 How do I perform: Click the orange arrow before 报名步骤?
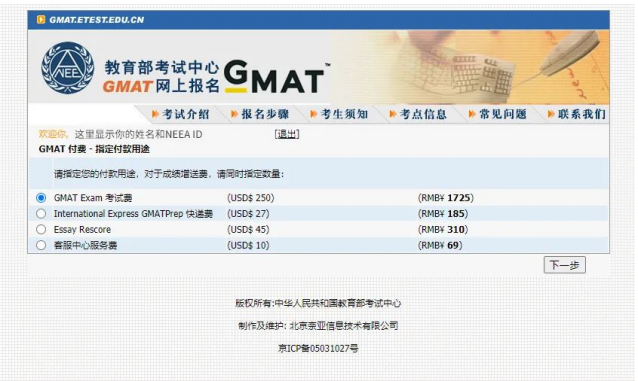(x=234, y=114)
